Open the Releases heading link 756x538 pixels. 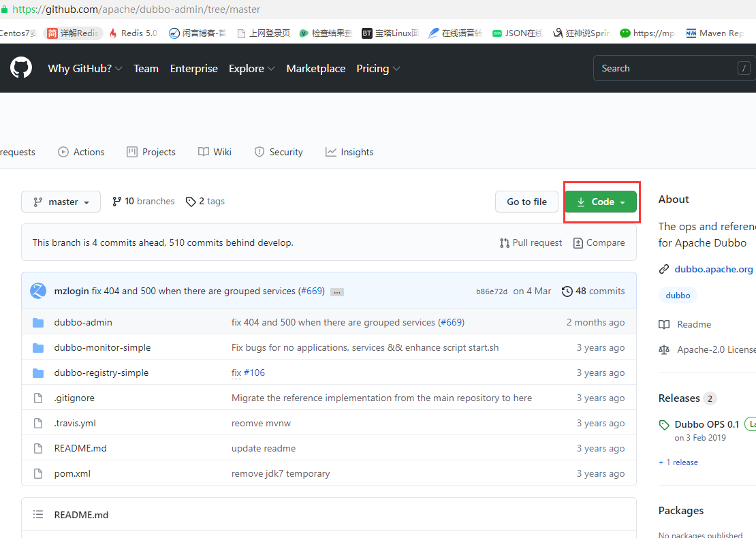pos(679,398)
